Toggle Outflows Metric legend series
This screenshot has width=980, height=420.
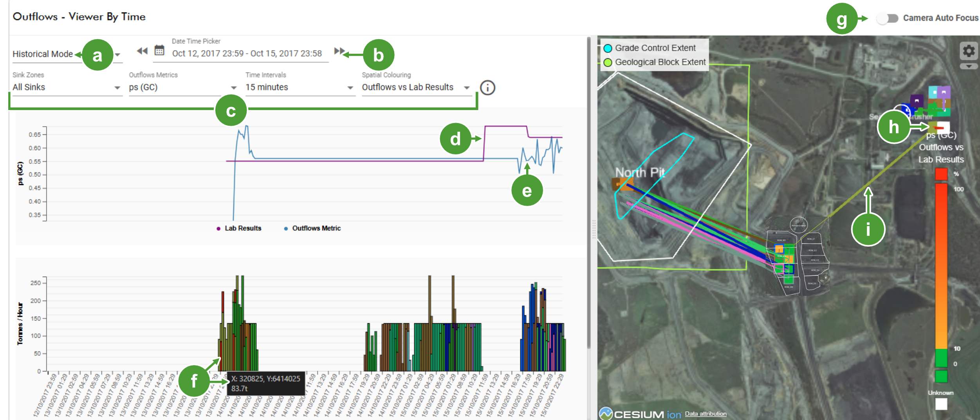click(312, 228)
